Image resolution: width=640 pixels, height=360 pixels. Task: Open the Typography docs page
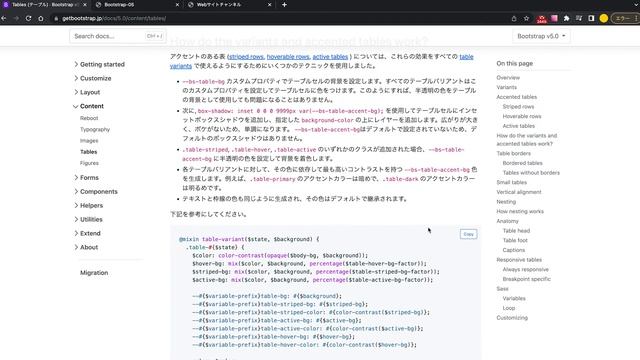tap(95, 129)
